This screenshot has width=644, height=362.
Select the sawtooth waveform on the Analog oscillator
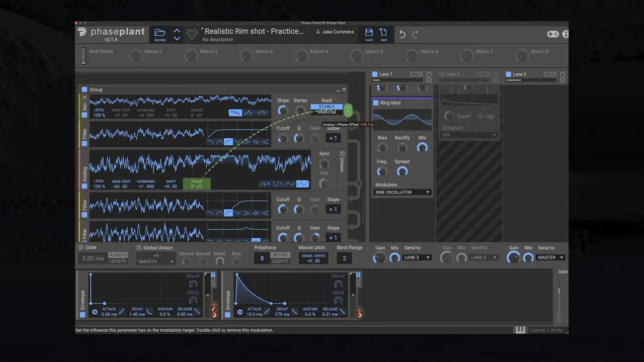coord(265,184)
